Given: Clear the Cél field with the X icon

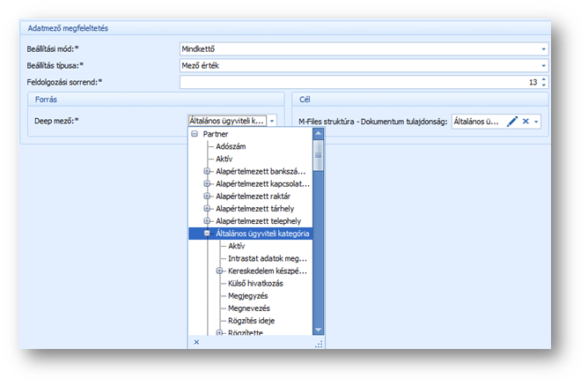Looking at the screenshot, I should (526, 121).
